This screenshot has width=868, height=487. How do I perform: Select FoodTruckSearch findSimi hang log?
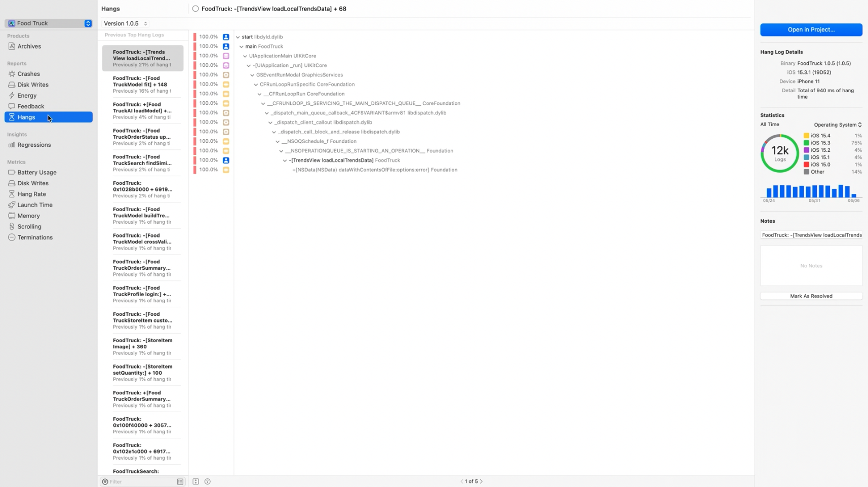[143, 163]
